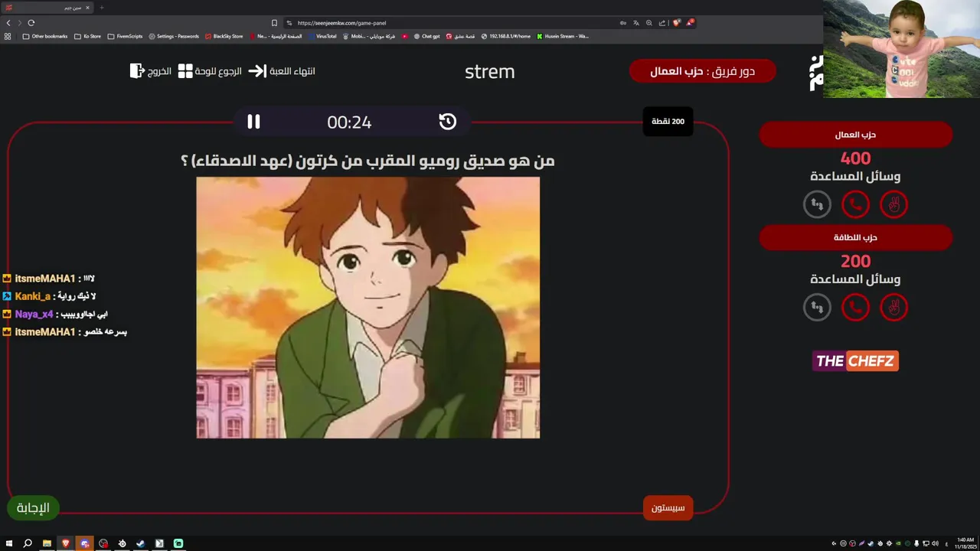This screenshot has width=980, height=551.
Task: Open the FivemScripts bookmark folder
Action: tap(125, 36)
